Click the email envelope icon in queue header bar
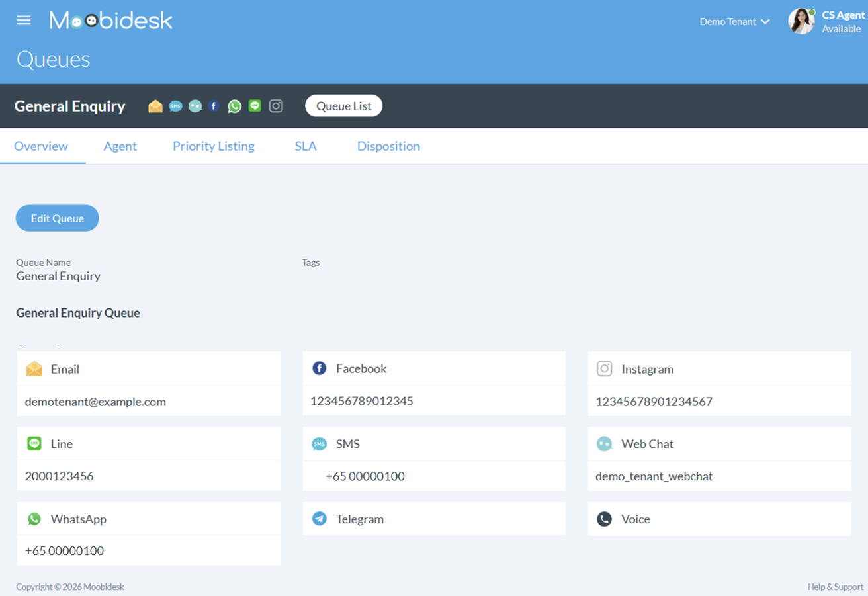Screen dimensions: 868x596 click(155, 106)
